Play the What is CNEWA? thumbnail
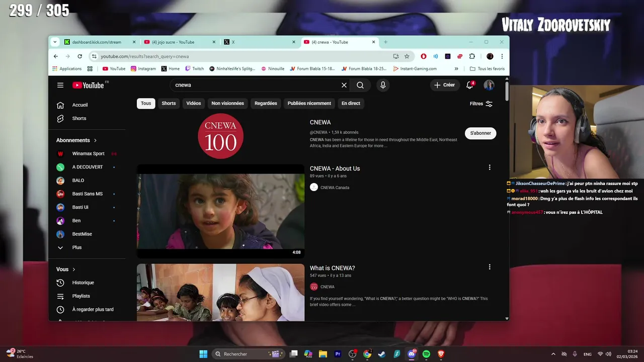The width and height of the screenshot is (644, 362). click(220, 293)
